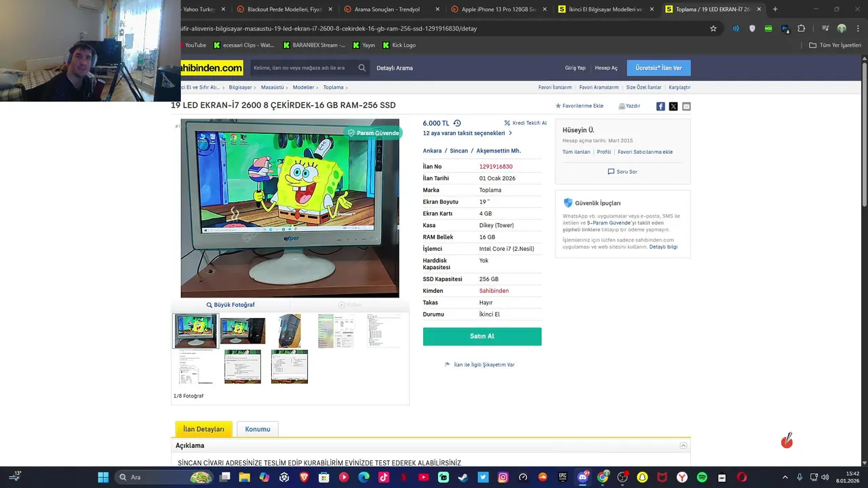
Task: Open File Explorer from taskbar
Action: pos(244,477)
